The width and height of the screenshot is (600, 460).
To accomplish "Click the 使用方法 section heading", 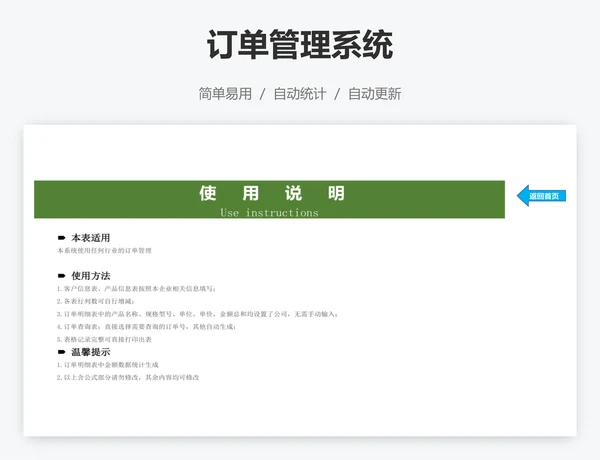I will point(91,276).
